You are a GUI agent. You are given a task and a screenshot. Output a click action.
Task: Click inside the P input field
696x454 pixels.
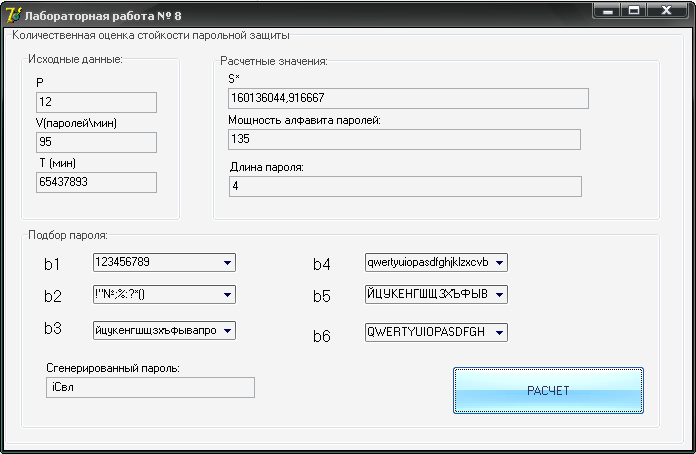tap(96, 103)
